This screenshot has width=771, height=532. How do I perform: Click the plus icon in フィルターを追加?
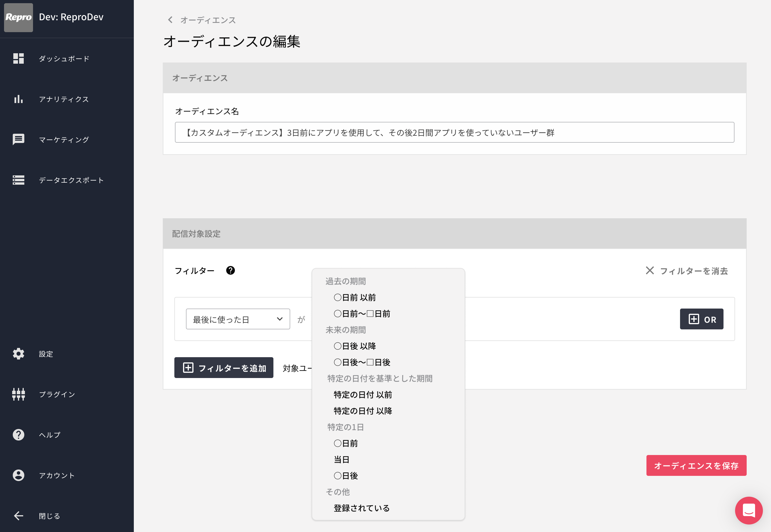tap(188, 368)
